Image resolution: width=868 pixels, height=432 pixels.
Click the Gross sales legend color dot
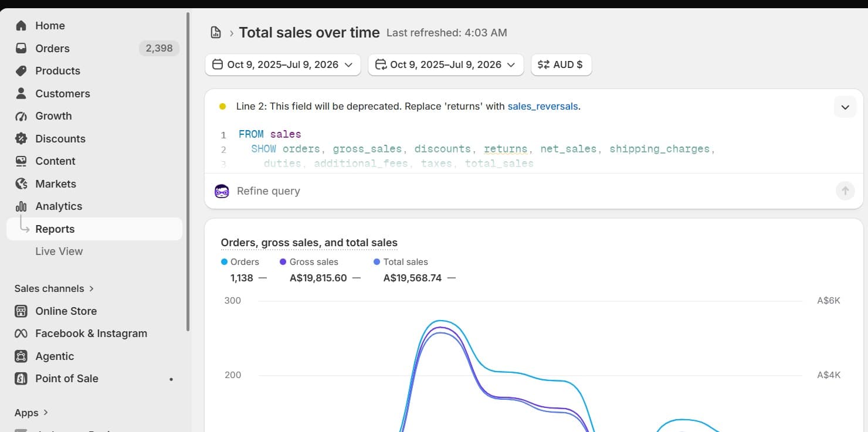click(x=283, y=262)
